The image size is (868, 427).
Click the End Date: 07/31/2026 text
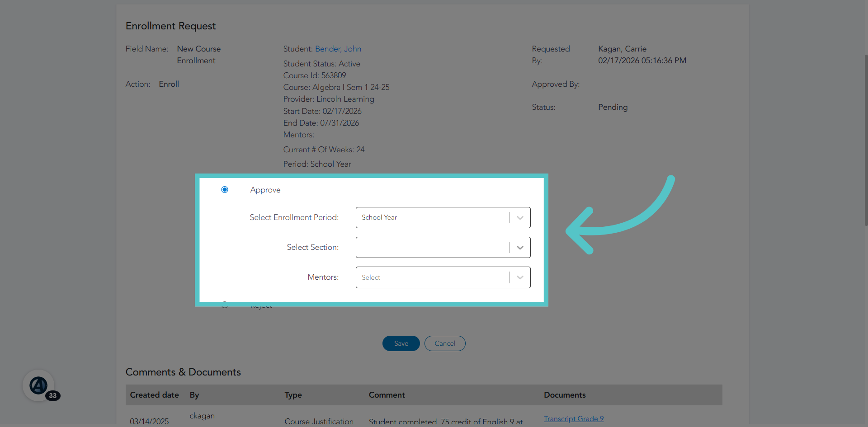[321, 123]
